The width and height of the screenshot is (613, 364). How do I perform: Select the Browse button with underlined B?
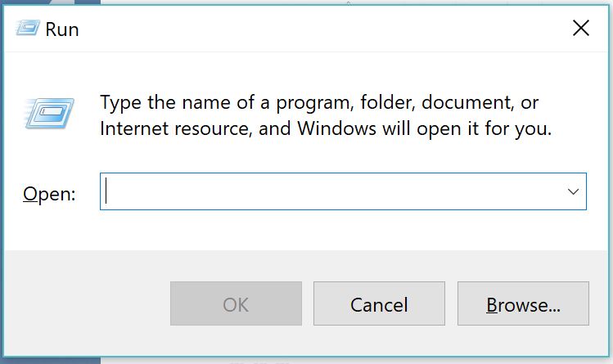pyautogui.click(x=523, y=303)
